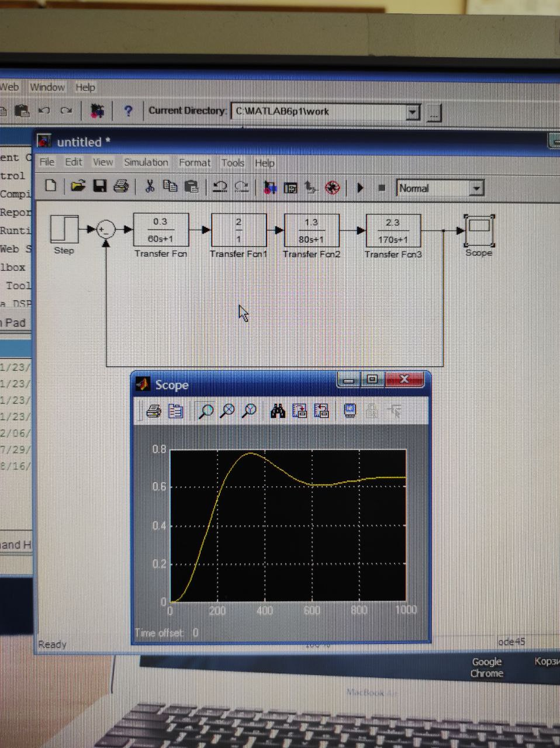Open the Edit menu in untitled window
This screenshot has height=748, width=560.
[x=74, y=162]
